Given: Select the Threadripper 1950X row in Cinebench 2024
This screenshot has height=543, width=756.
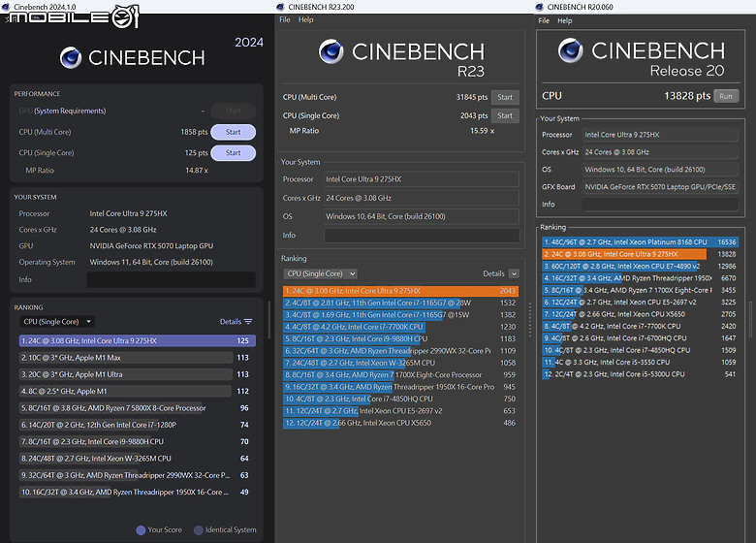Looking at the screenshot, I should (138, 493).
